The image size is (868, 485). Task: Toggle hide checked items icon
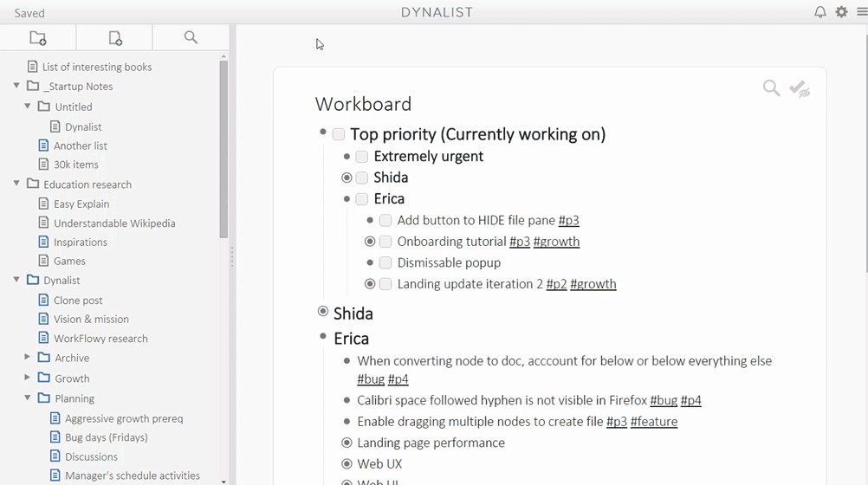[800, 88]
